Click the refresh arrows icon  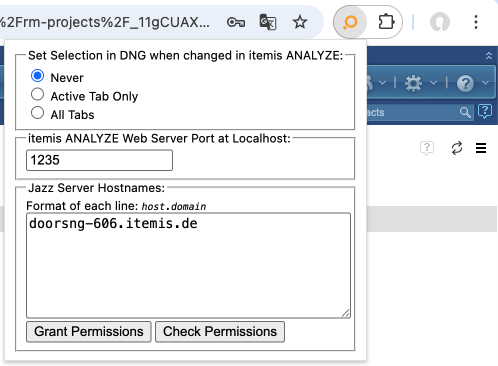(x=457, y=148)
